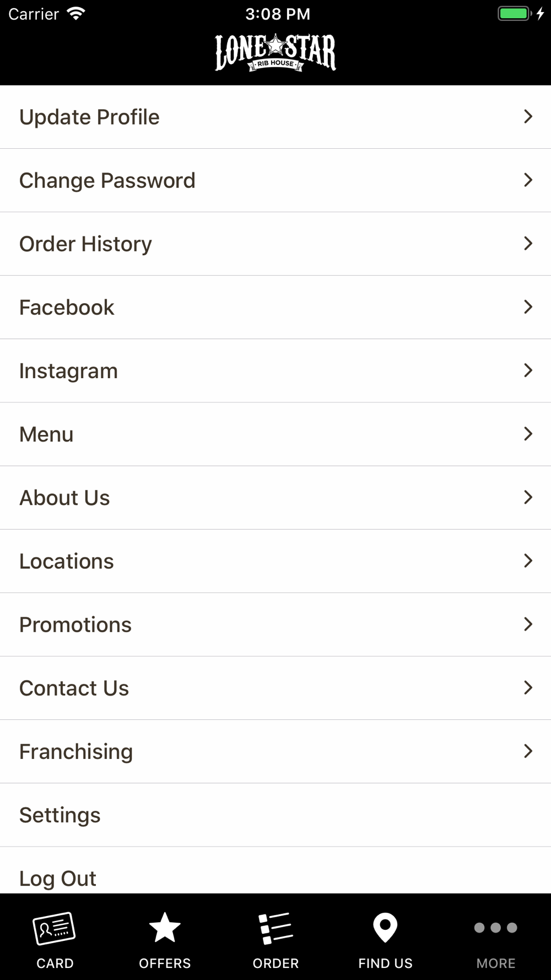Tap the battery indicator icon
This screenshot has height=980, width=551.
(514, 14)
